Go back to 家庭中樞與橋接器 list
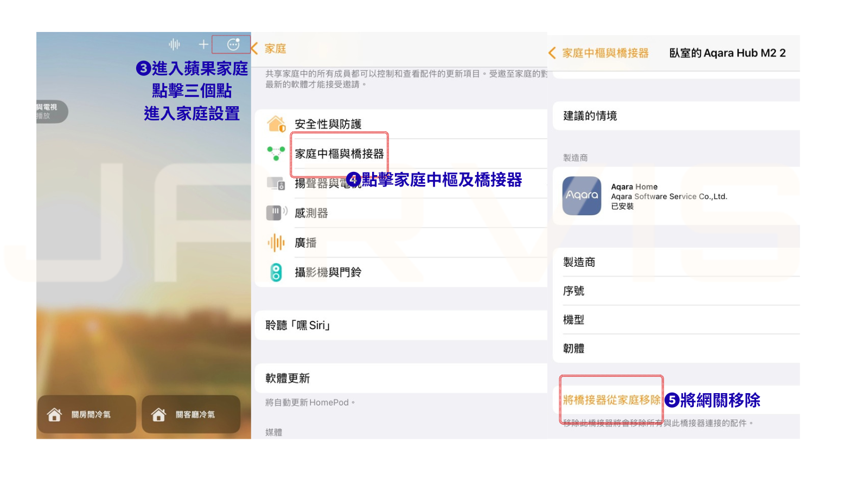Viewport: 868px width, 488px height. [x=599, y=53]
